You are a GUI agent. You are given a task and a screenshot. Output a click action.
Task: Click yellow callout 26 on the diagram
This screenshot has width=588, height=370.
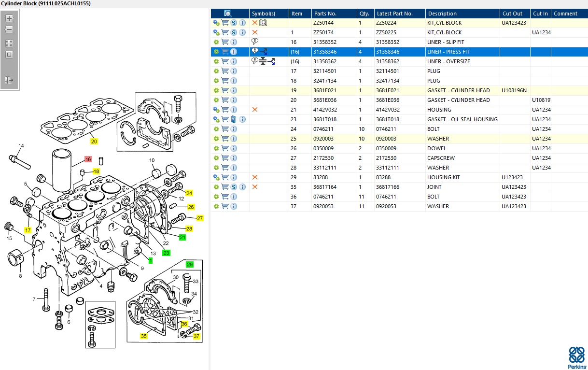tap(191, 207)
